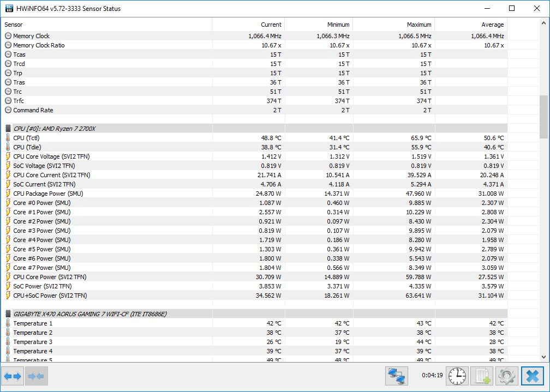Click the Current column header
This screenshot has height=392, width=550.
click(248, 25)
